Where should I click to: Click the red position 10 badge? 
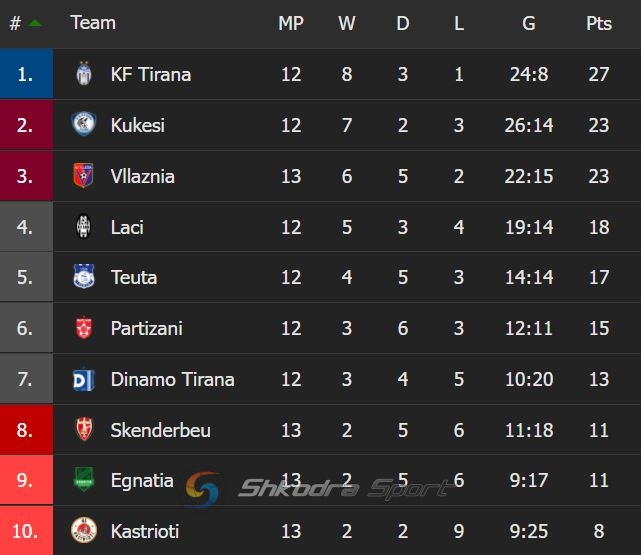point(26,530)
